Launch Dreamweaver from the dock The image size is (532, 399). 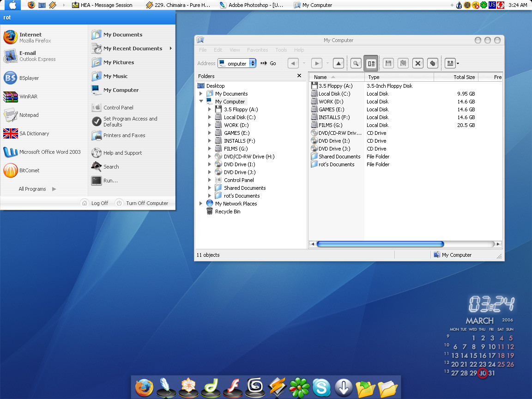(211, 387)
